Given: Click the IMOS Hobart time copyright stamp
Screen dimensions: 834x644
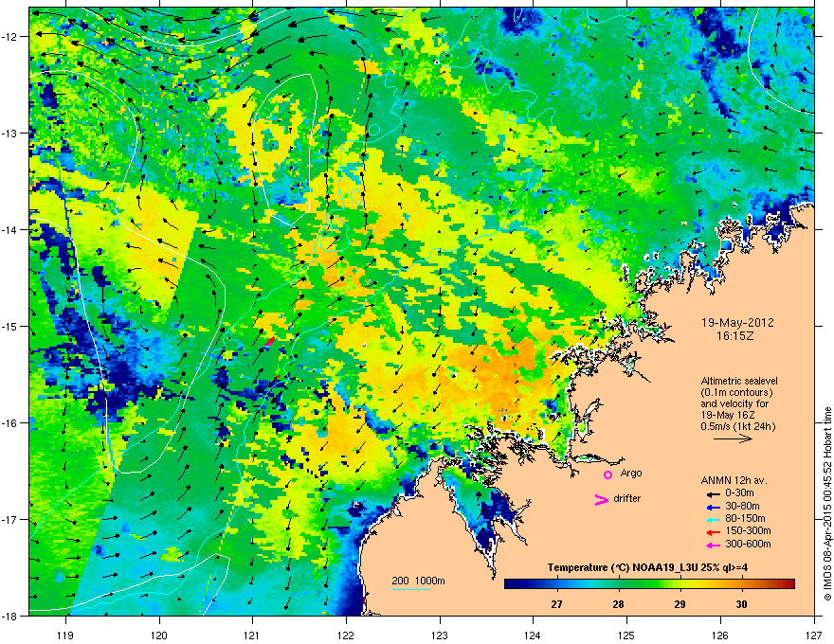Looking at the screenshot, I should (x=827, y=504).
